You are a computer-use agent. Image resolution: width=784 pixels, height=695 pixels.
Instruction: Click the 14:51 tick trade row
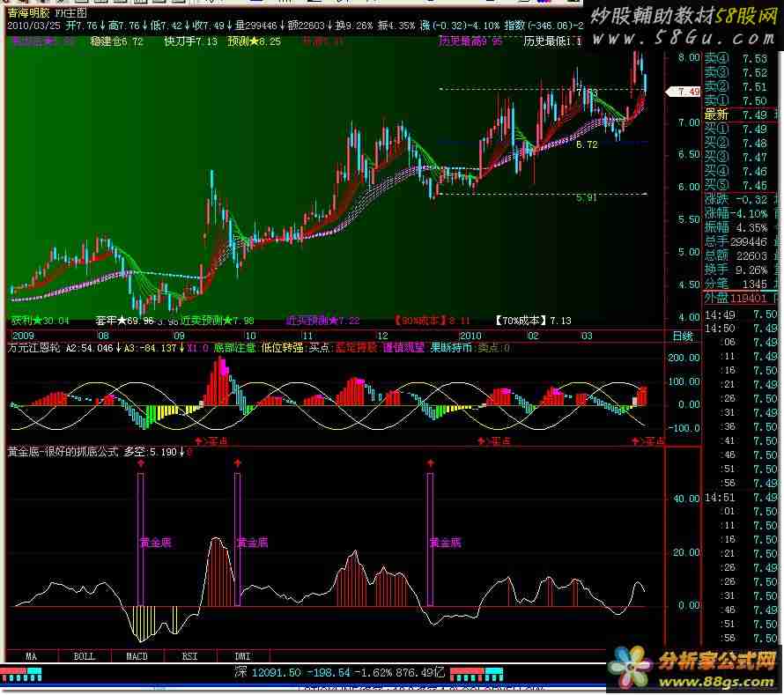[x=741, y=498]
